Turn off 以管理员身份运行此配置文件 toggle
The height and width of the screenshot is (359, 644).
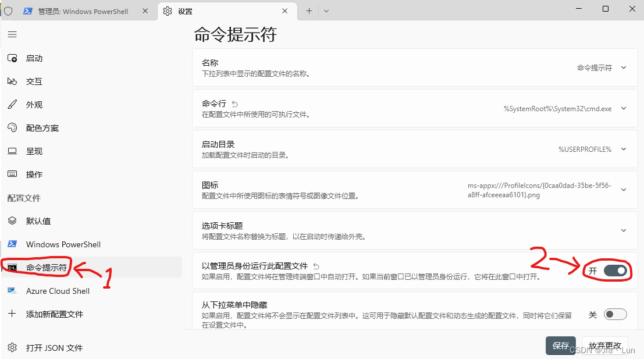[x=615, y=271]
